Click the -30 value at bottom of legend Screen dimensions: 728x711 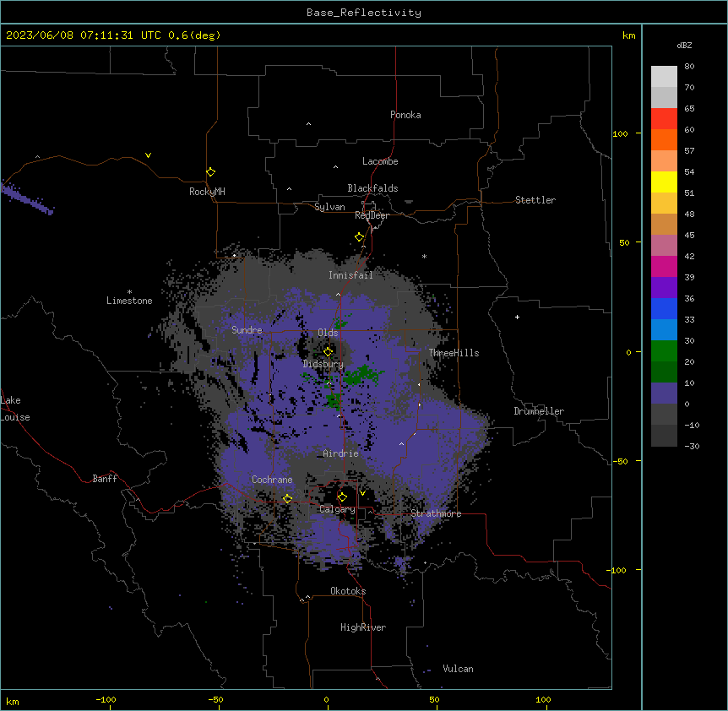point(692,446)
